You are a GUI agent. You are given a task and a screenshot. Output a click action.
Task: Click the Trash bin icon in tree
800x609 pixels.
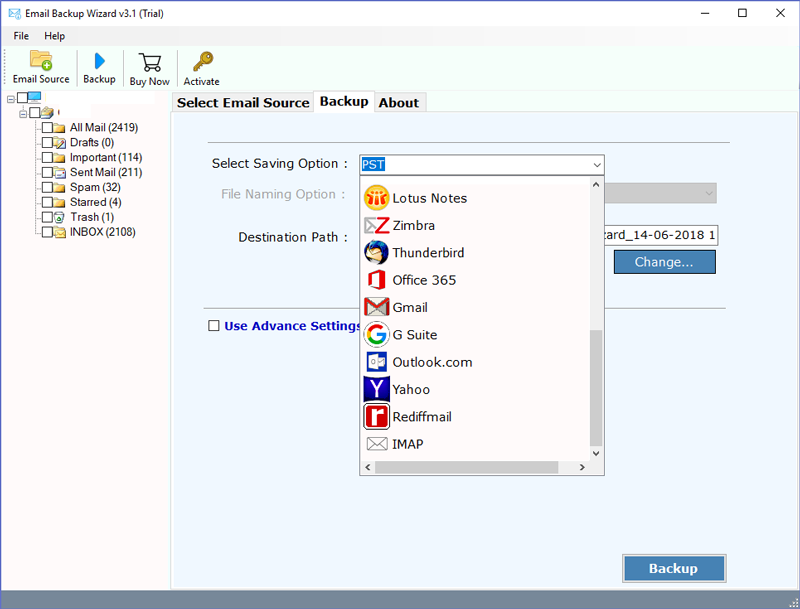(x=60, y=217)
